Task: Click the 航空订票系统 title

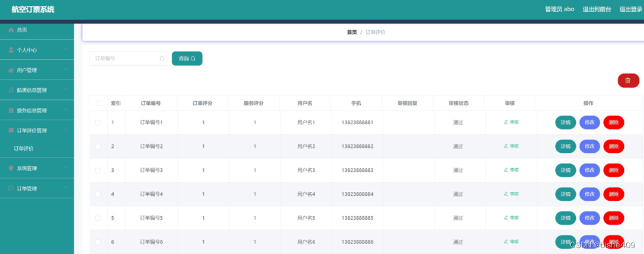Action: point(33,9)
